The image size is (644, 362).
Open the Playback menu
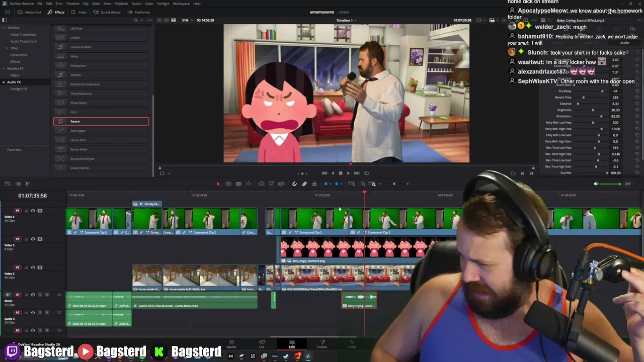click(x=121, y=4)
